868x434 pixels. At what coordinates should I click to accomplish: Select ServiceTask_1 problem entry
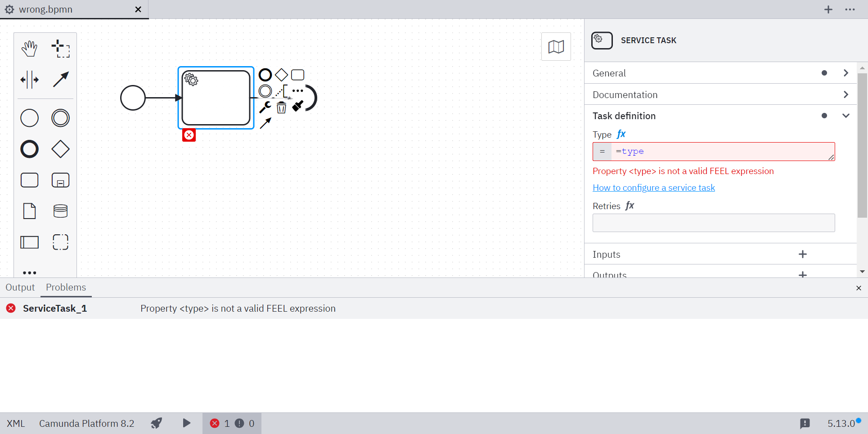pos(434,309)
